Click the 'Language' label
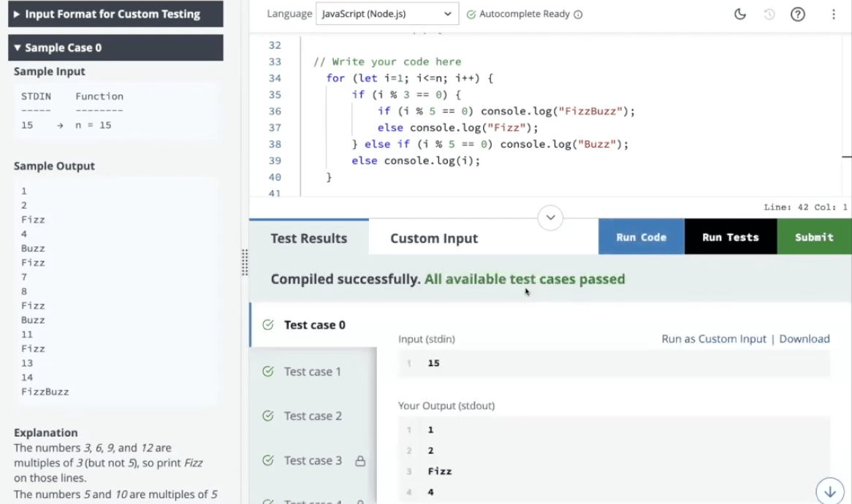This screenshot has height=504, width=852. [x=289, y=14]
